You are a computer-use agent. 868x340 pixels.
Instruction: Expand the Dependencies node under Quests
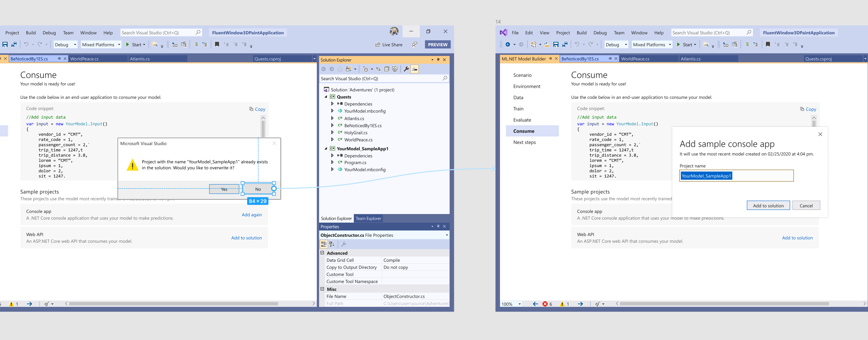(332, 104)
